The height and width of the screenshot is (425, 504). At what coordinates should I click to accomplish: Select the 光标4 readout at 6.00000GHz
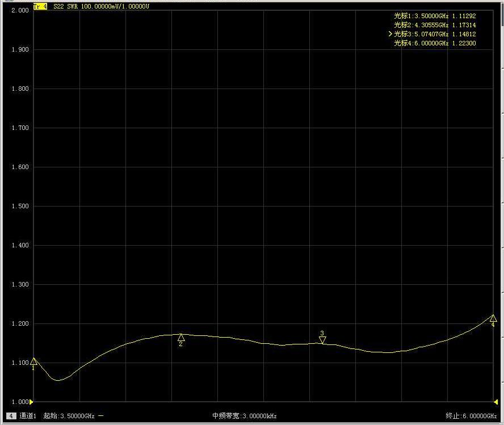pos(435,43)
